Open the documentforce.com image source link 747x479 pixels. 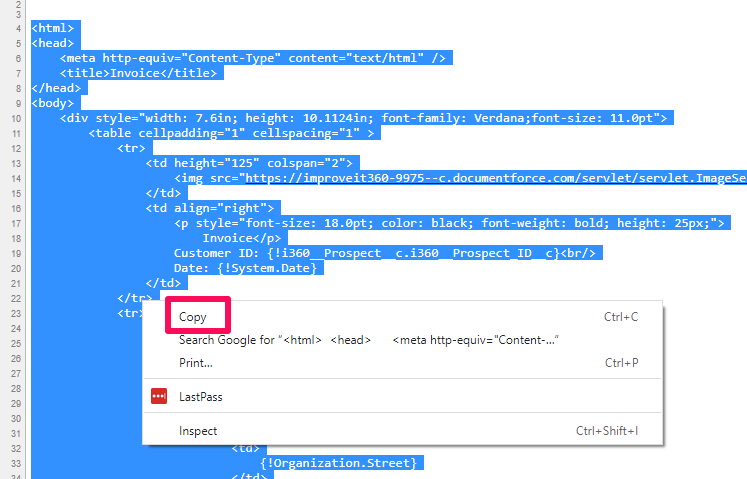(495, 178)
